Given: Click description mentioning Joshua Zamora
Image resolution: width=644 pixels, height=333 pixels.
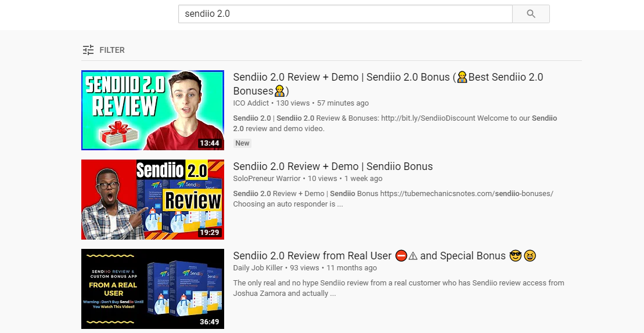Looking at the screenshot, I should point(399,288).
